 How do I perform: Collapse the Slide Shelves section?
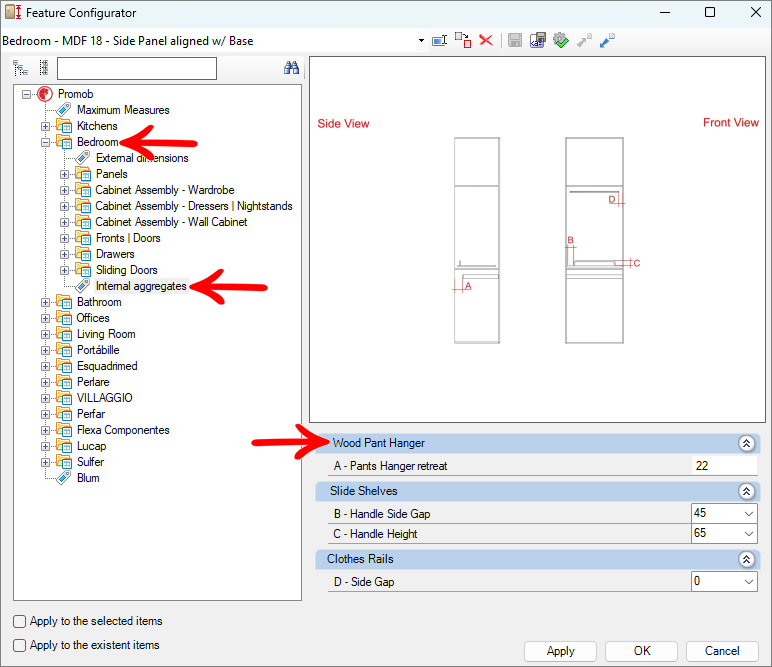coord(746,491)
